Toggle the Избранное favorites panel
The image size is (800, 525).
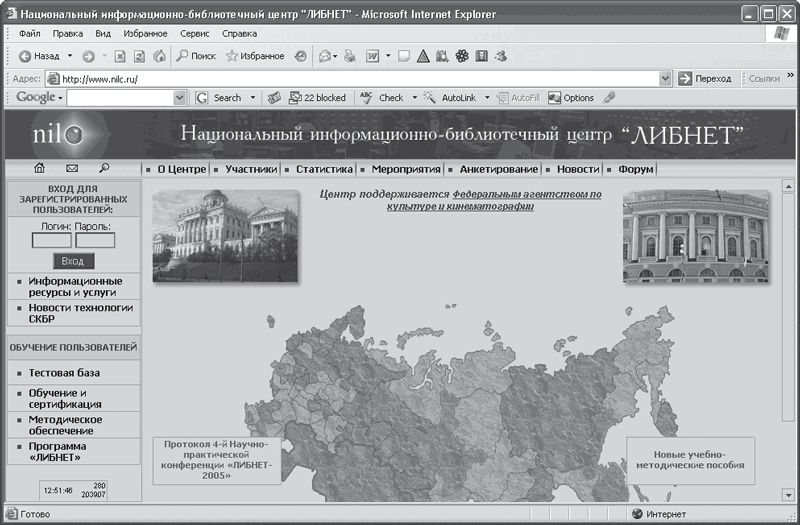click(x=255, y=56)
